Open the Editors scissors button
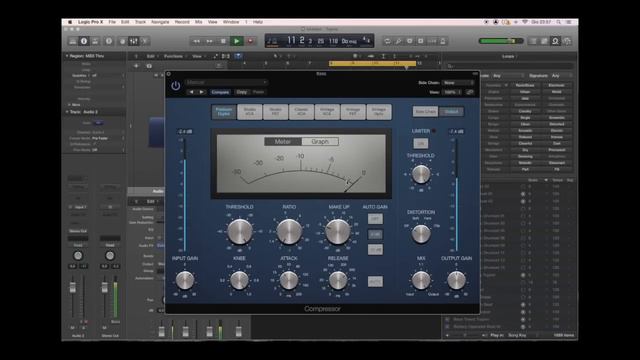 click(144, 41)
